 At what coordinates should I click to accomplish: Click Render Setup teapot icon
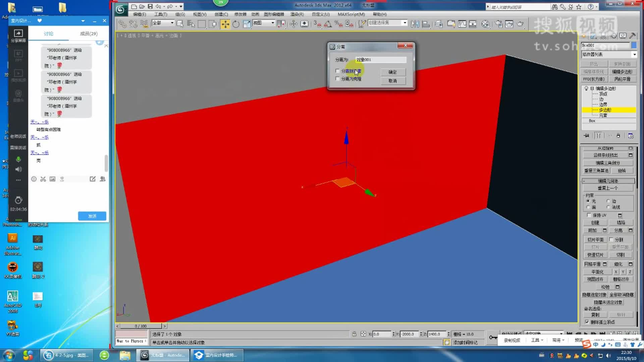pyautogui.click(x=499, y=24)
